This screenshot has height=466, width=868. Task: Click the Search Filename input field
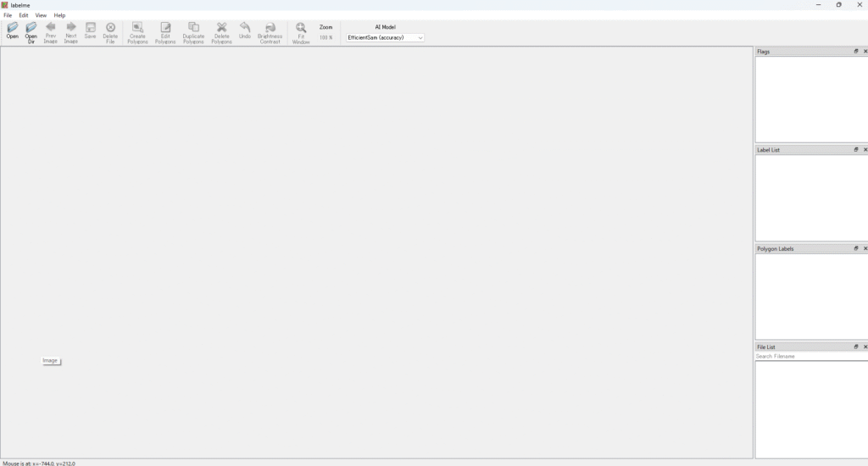coord(810,357)
